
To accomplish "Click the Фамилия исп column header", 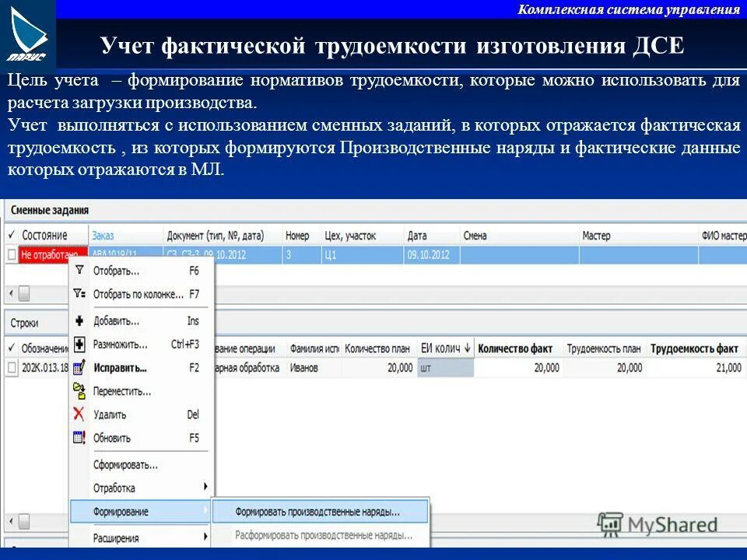I will (314, 348).
